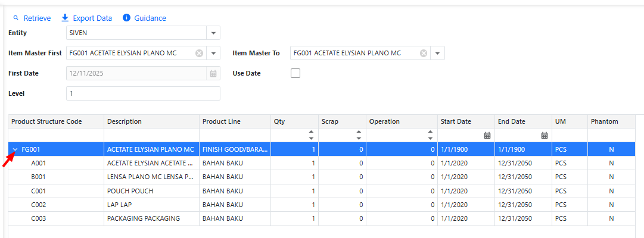The image size is (644, 238).
Task: Sort by Product Line column header
Action: click(x=235, y=121)
